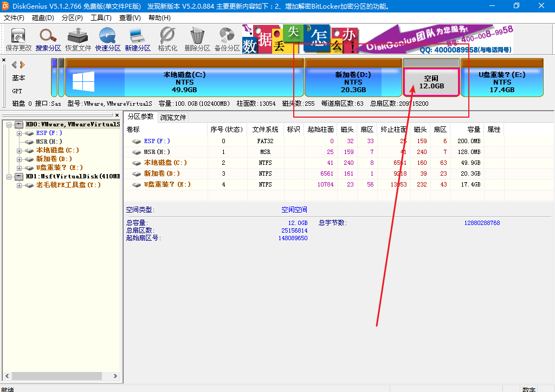Click the 保存更改 save changes icon
This screenshot has height=392, width=555.
coord(18,39)
